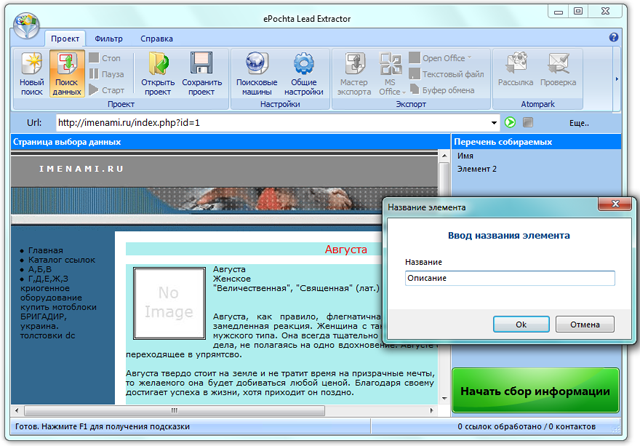The height and width of the screenshot is (446, 640).
Task: Save project using Сохранить проект icon
Action: click(202, 74)
